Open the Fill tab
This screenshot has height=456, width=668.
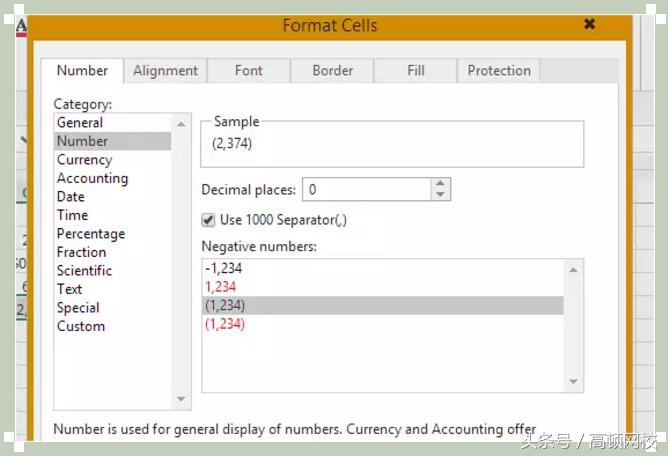(416, 70)
